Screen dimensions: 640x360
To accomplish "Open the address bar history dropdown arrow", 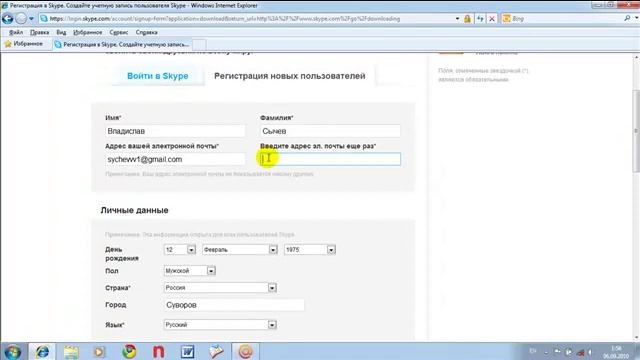I will tap(457, 19).
